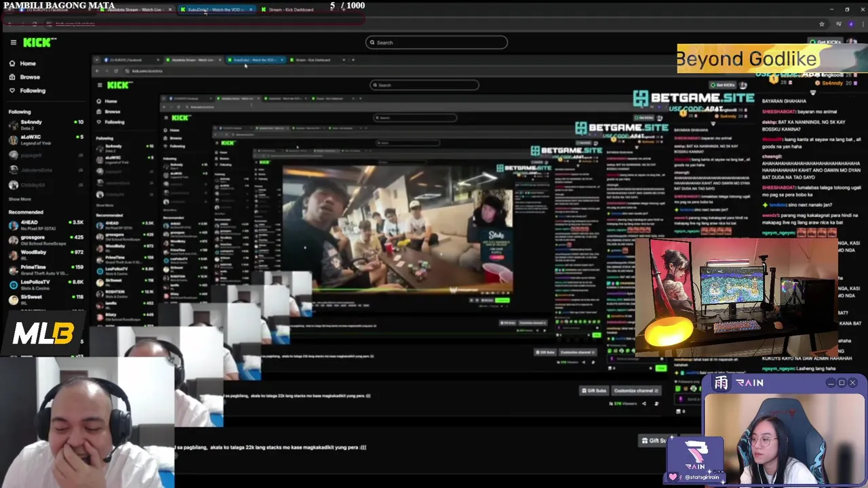Expand Show More in nested window sidebar
Image resolution: width=868 pixels, height=488 pixels.
click(104, 205)
